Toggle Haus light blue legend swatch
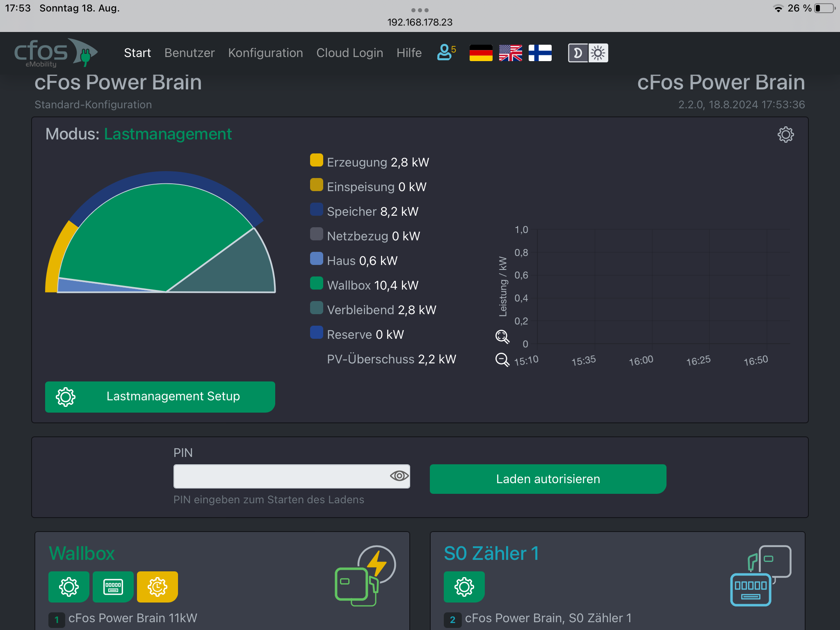This screenshot has height=630, width=840. point(317,259)
